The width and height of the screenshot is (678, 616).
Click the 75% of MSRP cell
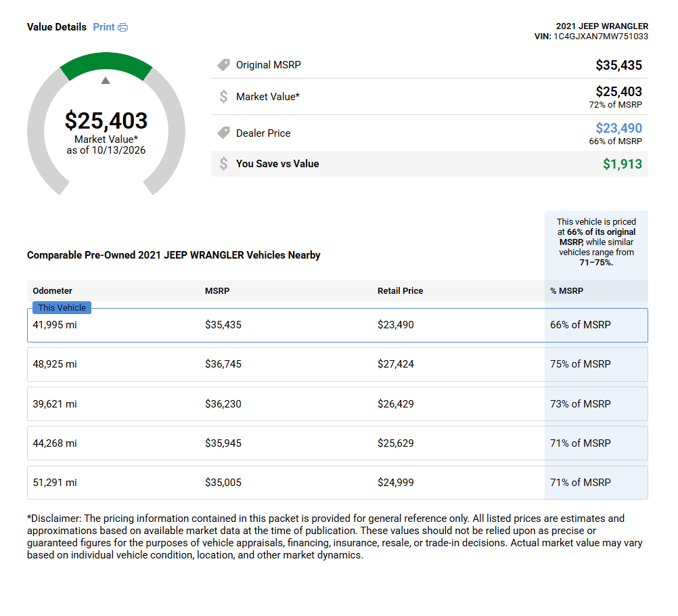point(581,364)
